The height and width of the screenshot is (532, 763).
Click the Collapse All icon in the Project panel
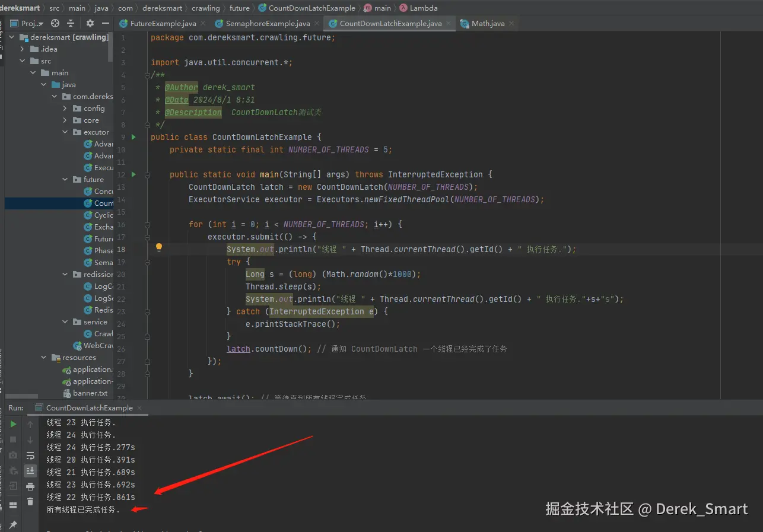click(x=71, y=23)
